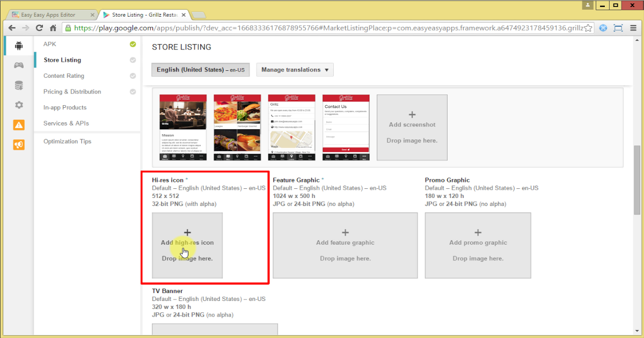The width and height of the screenshot is (644, 338).
Task: Click the Add feature graphic upload box
Action: [x=345, y=245]
